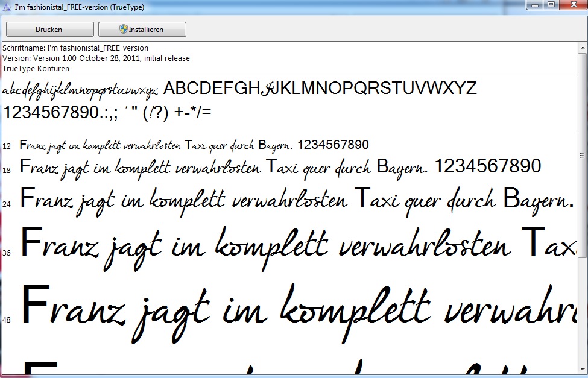This screenshot has width=588, height=378.
Task: Click the lowercase script alphabet sample
Action: click(80, 91)
